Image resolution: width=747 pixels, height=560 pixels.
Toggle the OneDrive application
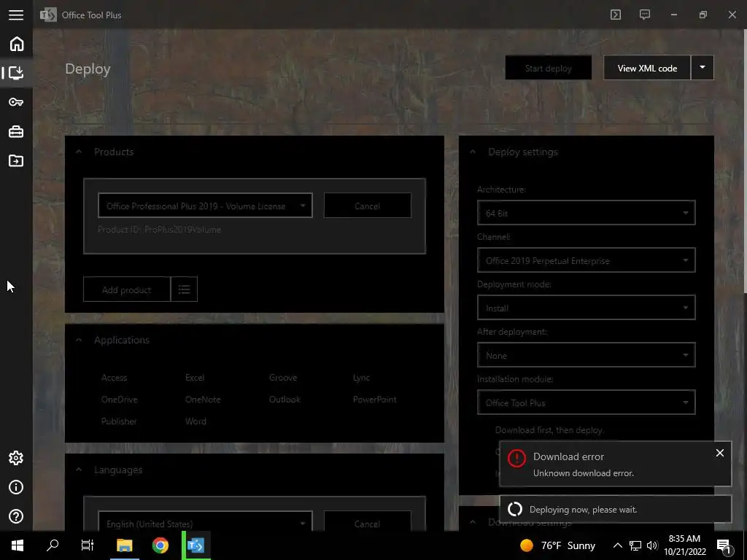click(119, 400)
